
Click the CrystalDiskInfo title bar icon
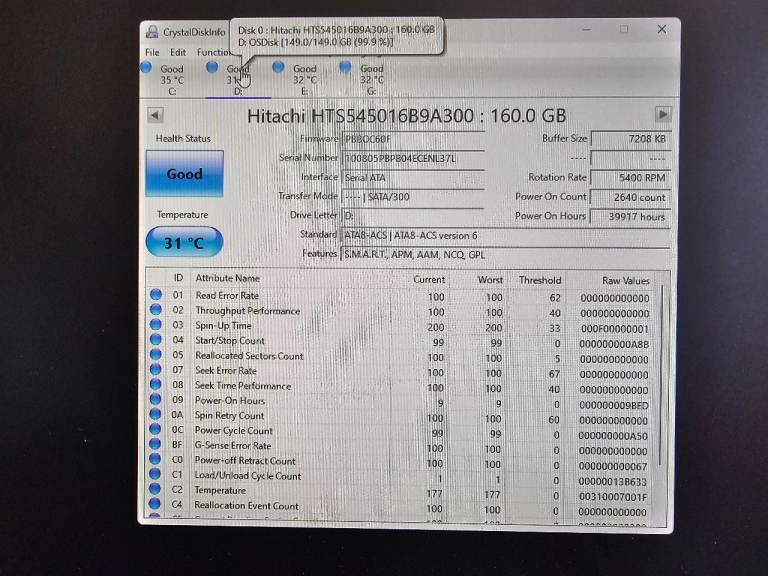pos(152,32)
